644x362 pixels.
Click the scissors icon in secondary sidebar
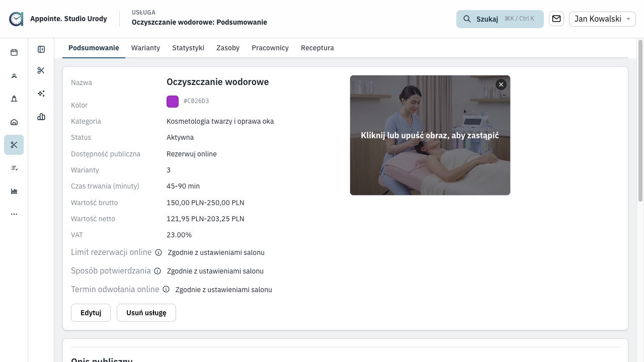pos(41,70)
